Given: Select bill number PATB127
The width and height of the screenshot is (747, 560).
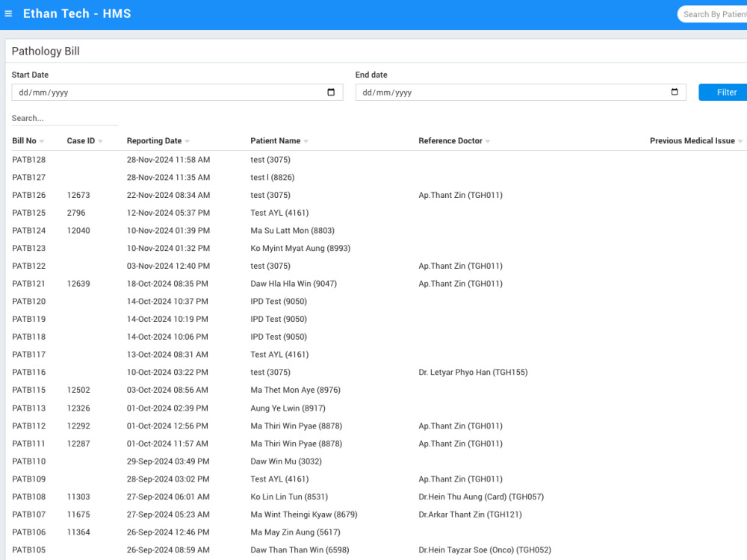Looking at the screenshot, I should (x=28, y=177).
